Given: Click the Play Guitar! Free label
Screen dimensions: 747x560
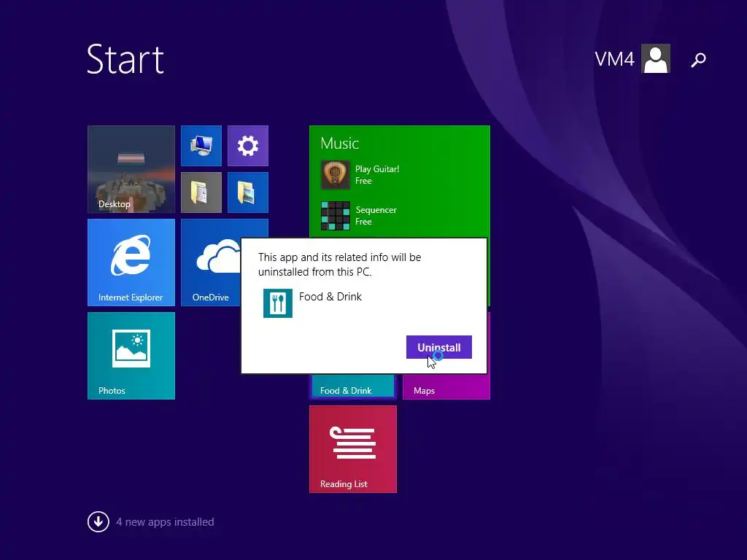Looking at the screenshot, I should pos(377,175).
